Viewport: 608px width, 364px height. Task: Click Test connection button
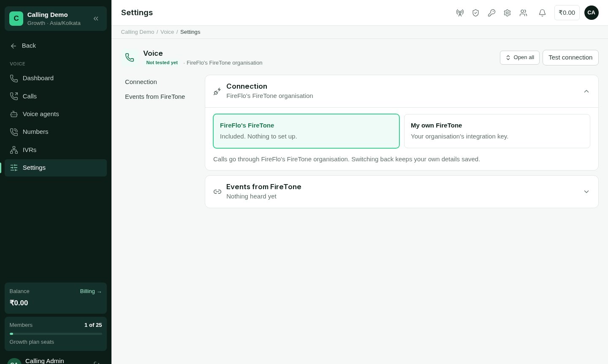pyautogui.click(x=570, y=57)
